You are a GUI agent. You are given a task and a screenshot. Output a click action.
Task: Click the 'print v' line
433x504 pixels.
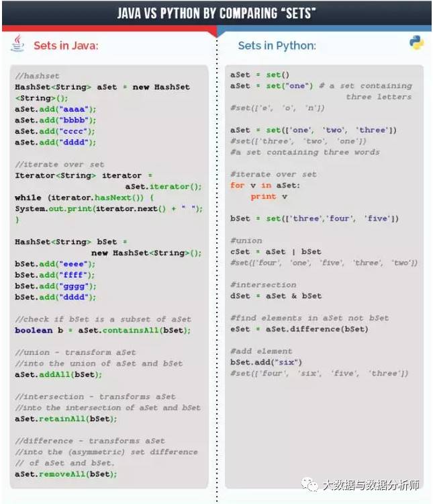point(269,196)
